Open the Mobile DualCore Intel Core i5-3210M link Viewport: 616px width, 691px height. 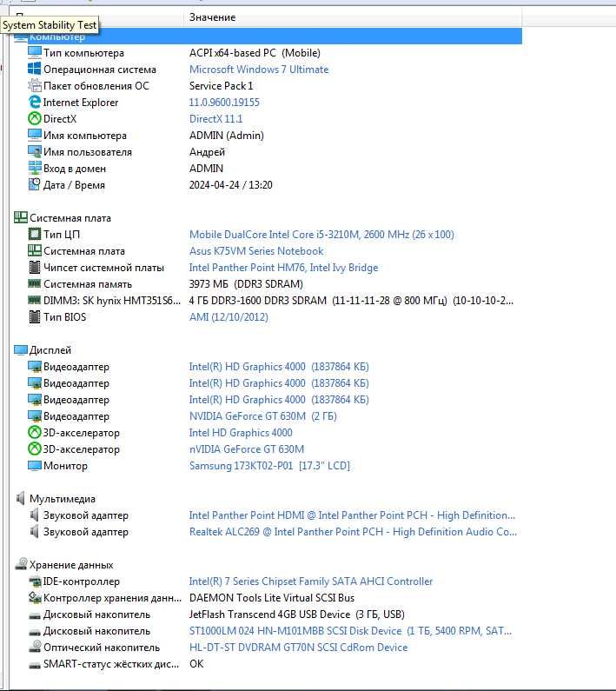tap(321, 234)
